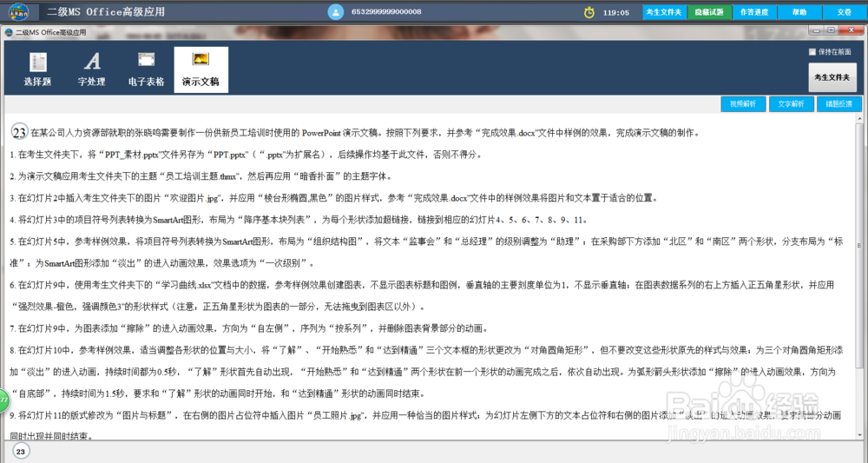Click requirement 3 about 欢迎图片.jpg
The image size is (868, 463).
tap(334, 198)
